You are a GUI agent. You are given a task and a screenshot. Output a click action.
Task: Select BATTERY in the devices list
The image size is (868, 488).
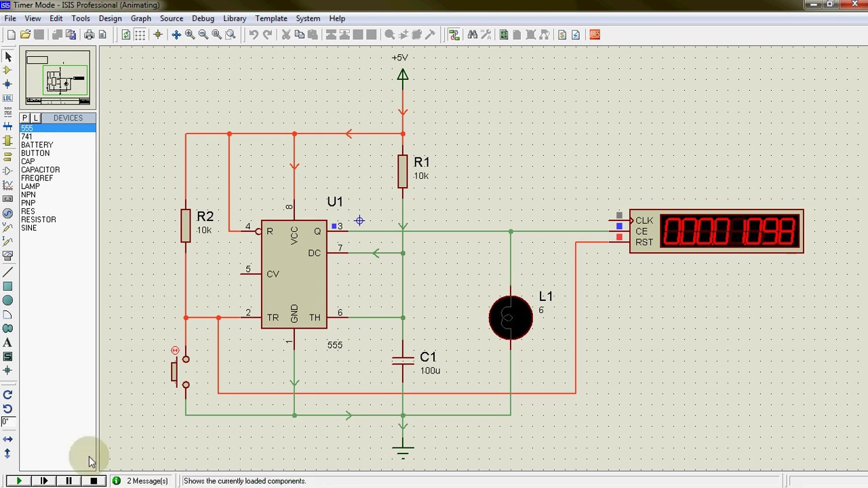tap(58, 145)
